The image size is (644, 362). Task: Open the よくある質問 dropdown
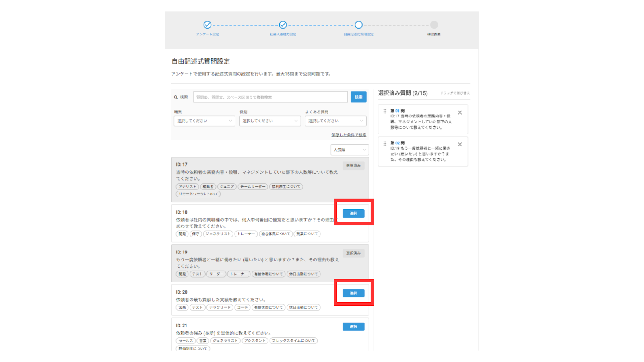[x=335, y=121]
